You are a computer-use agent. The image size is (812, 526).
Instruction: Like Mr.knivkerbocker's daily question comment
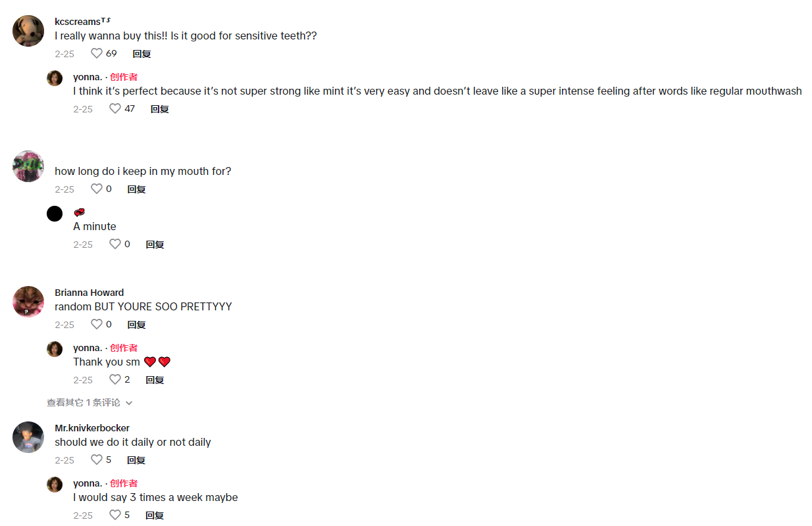(x=97, y=460)
